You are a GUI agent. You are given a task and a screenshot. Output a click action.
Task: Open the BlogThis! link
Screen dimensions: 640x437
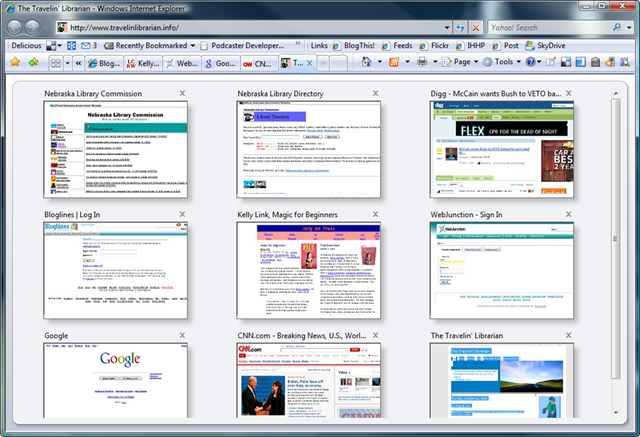coord(354,46)
